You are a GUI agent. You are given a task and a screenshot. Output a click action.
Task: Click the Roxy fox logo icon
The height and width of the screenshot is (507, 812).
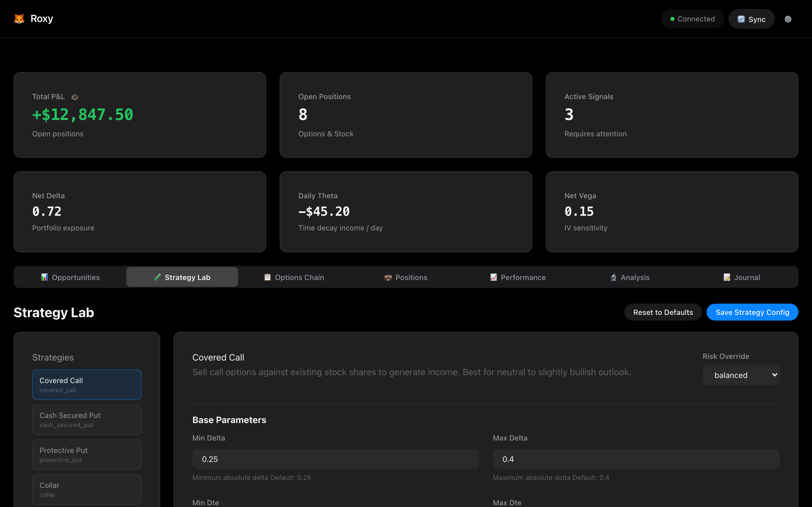pyautogui.click(x=19, y=19)
